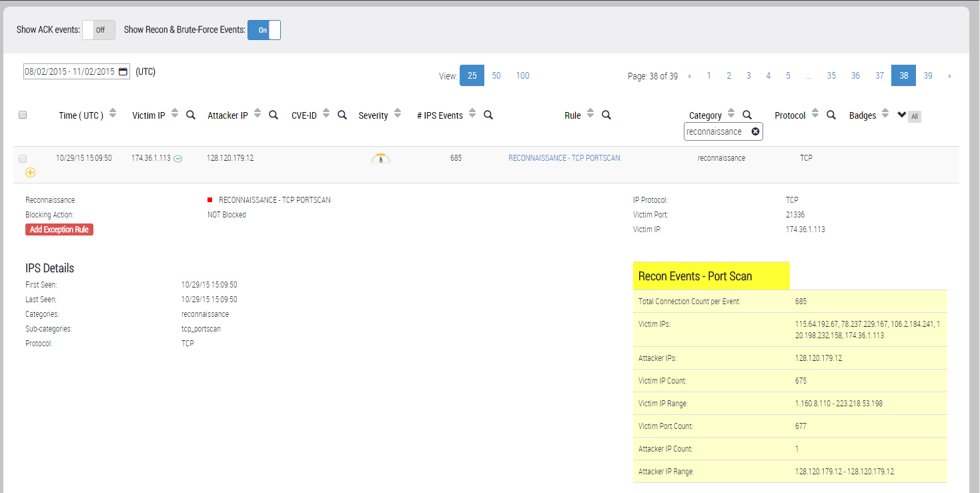This screenshot has height=493, width=980.
Task: Toggle the Show ACK events switch
Action: (99, 30)
